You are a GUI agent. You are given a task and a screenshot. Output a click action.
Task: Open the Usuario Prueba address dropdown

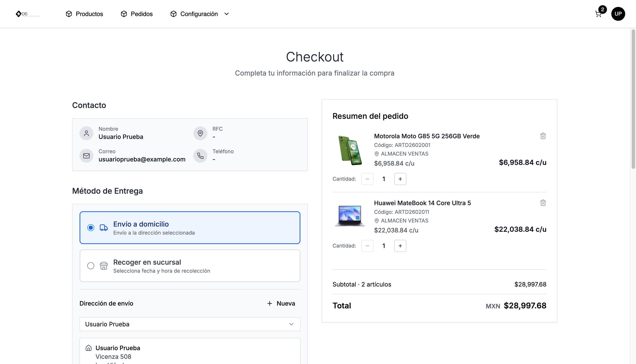190,324
